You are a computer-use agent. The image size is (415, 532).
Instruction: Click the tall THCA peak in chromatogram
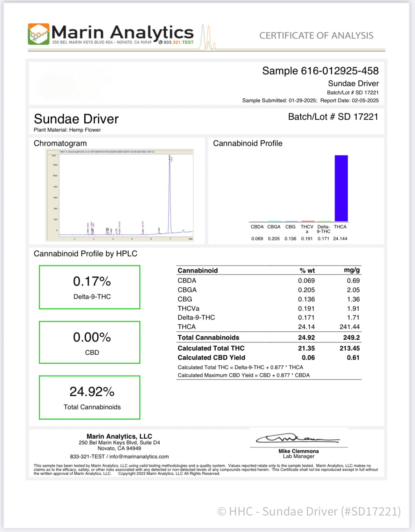click(170, 193)
